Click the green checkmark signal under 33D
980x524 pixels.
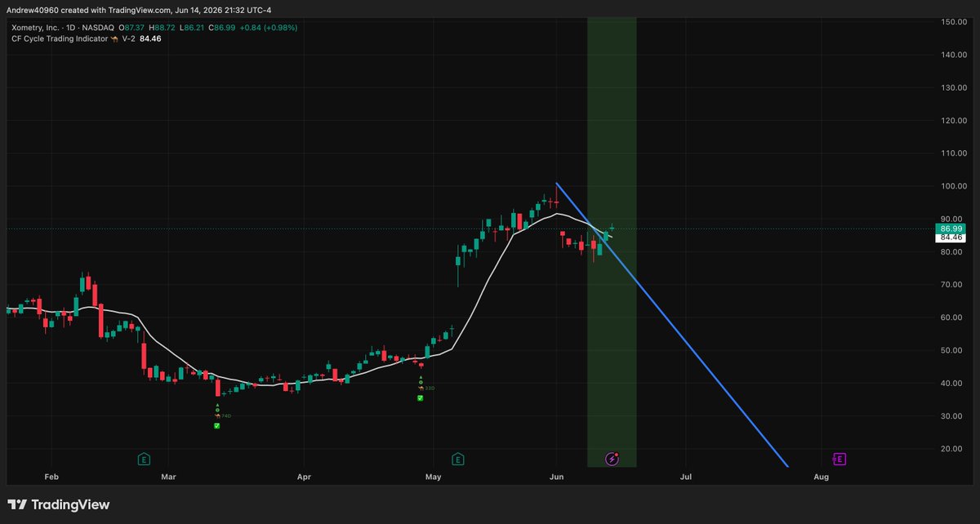point(421,398)
